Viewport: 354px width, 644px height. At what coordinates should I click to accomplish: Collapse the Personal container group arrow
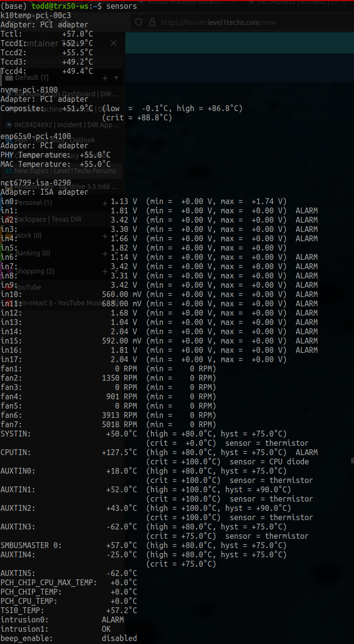click(116, 203)
